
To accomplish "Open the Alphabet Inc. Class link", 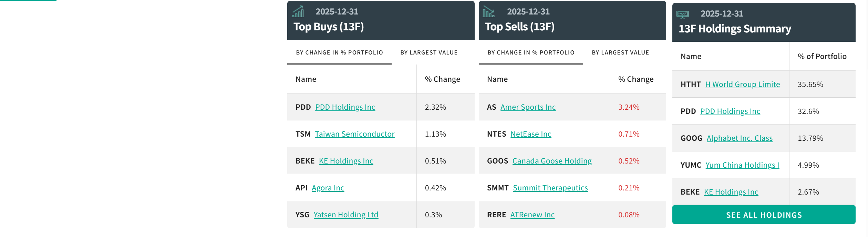I will (x=739, y=138).
